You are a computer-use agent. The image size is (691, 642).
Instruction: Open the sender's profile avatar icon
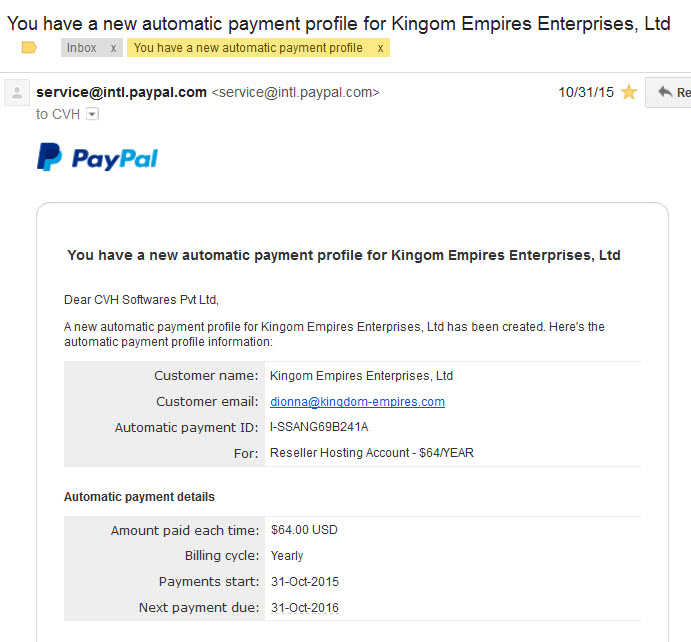coord(17,93)
